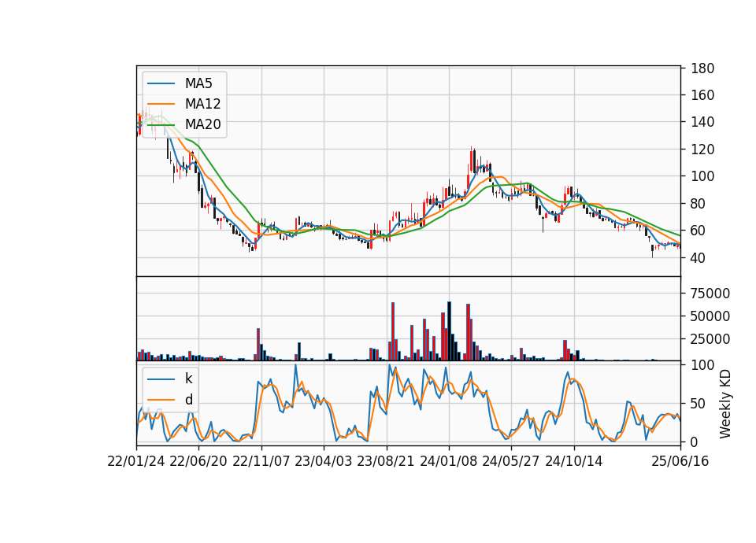Screen dimensions: 756x543
Task: Click the 0 KD axis label
Action: click(x=695, y=441)
